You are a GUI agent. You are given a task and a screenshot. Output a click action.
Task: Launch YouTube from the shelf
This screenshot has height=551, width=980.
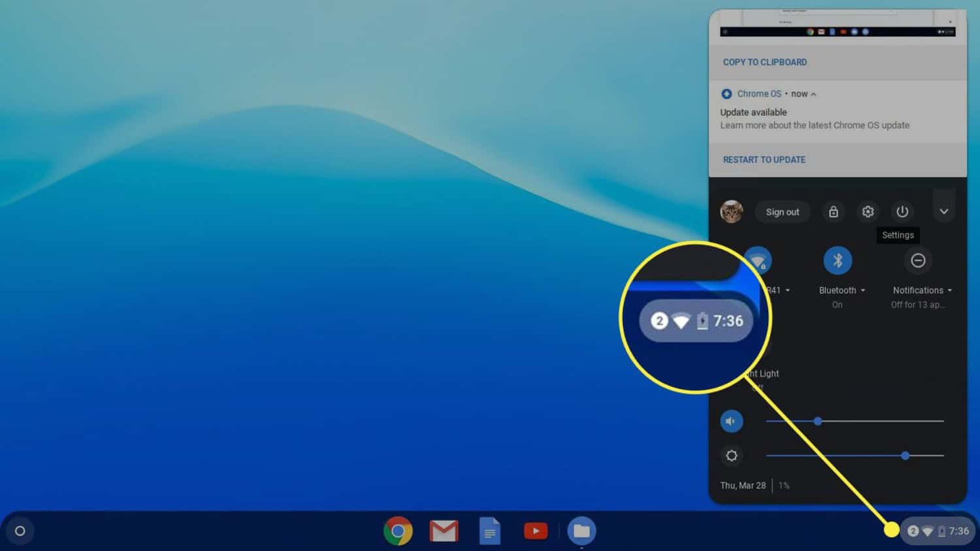click(x=535, y=531)
